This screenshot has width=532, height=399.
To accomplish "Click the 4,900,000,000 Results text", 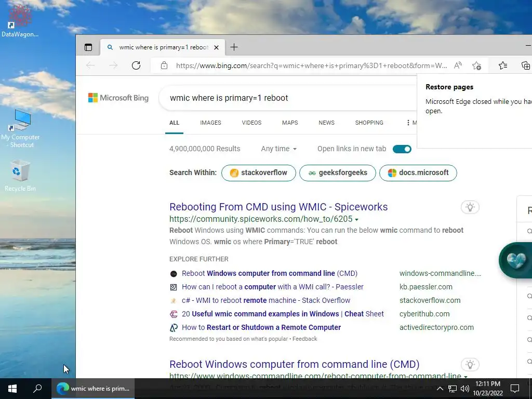I will point(205,149).
